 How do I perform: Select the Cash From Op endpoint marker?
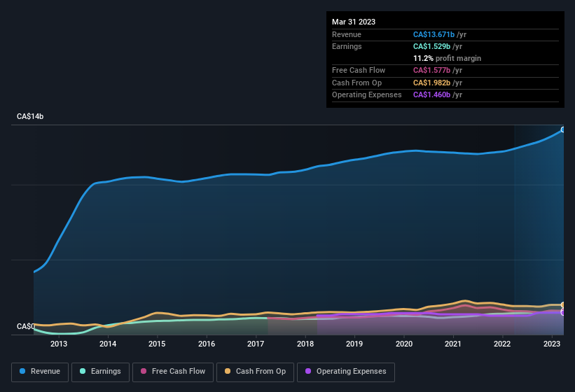pyautogui.click(x=563, y=304)
